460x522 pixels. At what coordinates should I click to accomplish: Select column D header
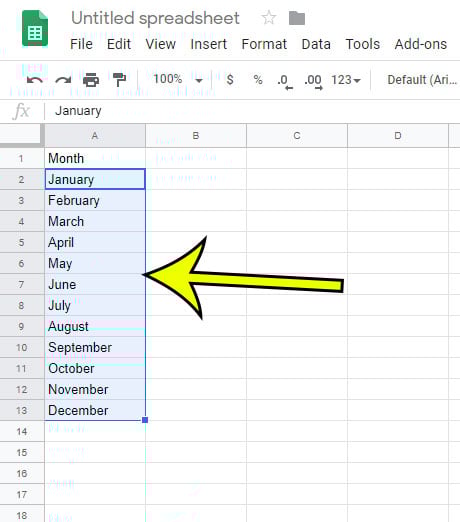[x=398, y=136]
